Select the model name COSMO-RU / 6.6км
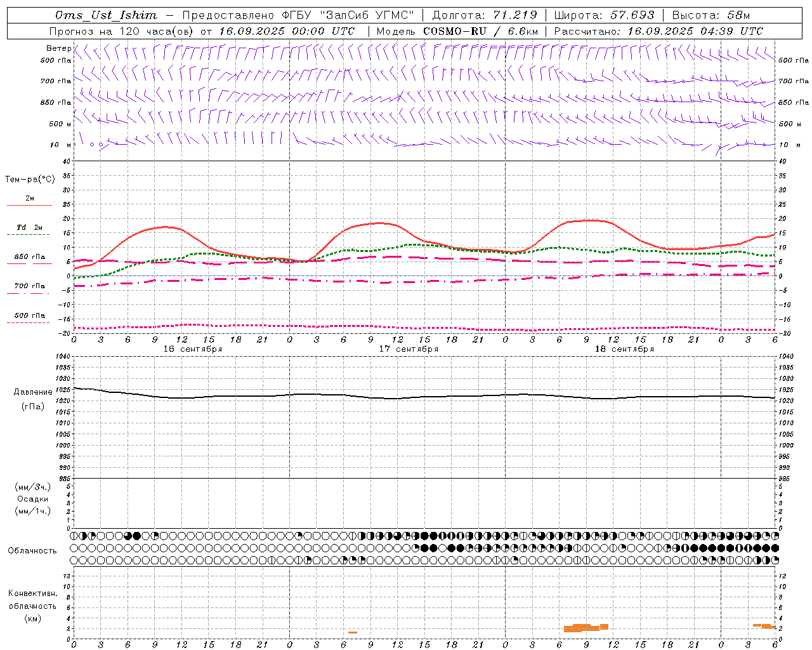 point(480,31)
